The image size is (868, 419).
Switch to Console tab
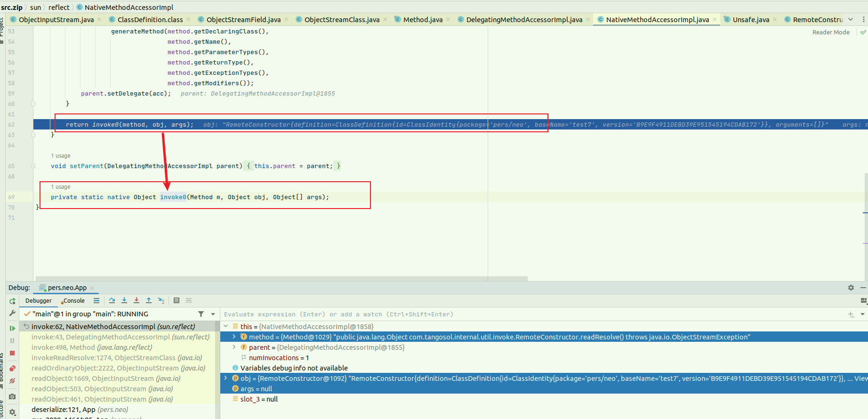click(x=73, y=301)
